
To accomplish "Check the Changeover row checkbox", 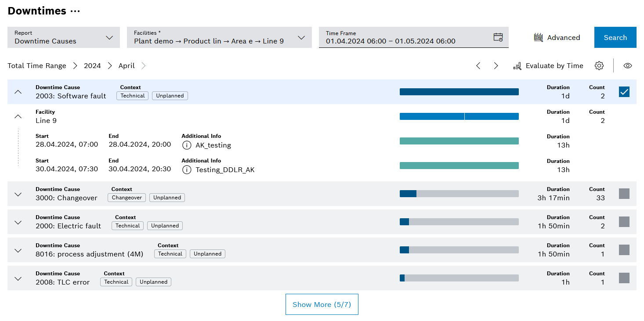I will pyautogui.click(x=624, y=194).
